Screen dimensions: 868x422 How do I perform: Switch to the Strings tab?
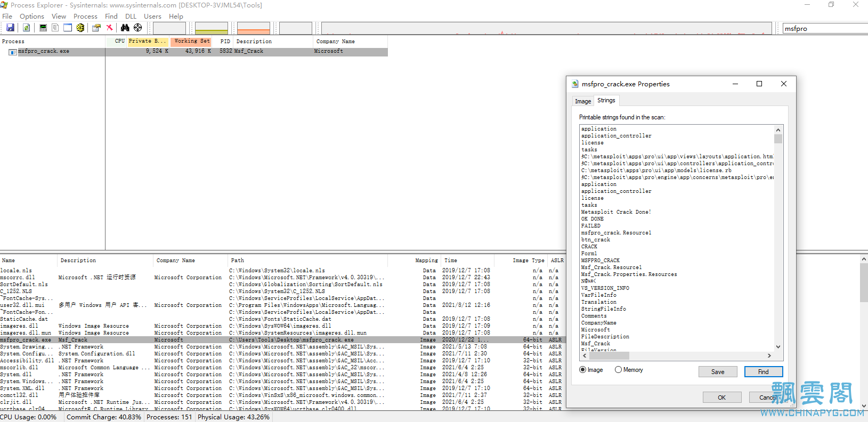606,100
